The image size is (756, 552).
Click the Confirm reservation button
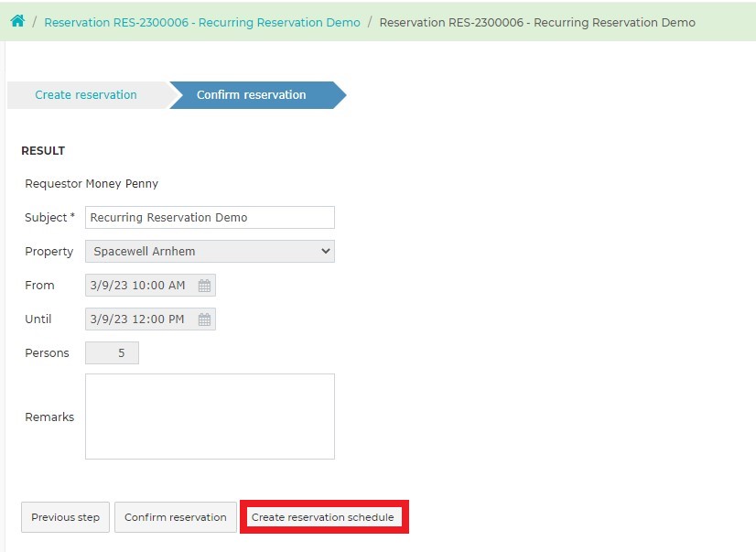point(176,517)
